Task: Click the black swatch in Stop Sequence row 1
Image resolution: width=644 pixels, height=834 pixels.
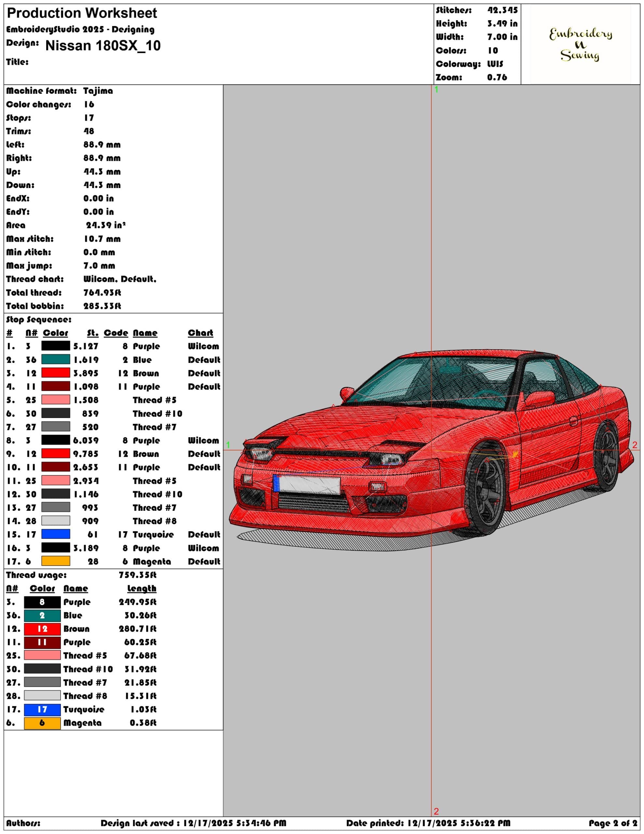Action: 56,346
